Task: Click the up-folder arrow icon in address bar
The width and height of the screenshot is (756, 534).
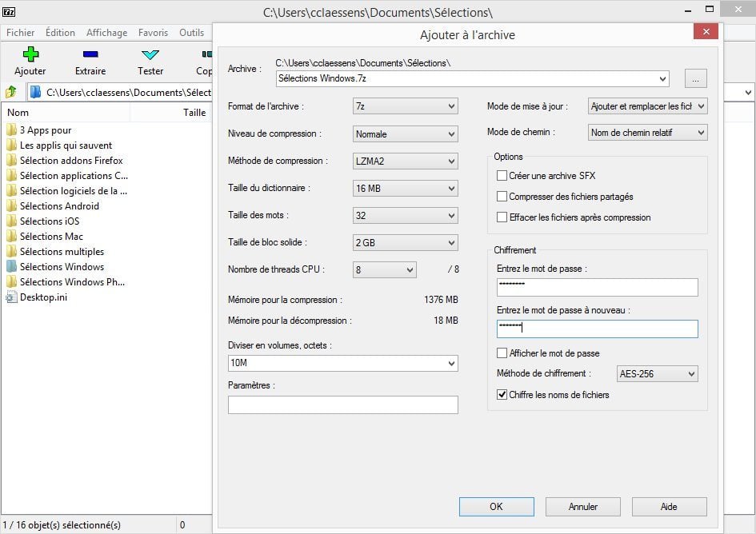Action: pos(11,92)
